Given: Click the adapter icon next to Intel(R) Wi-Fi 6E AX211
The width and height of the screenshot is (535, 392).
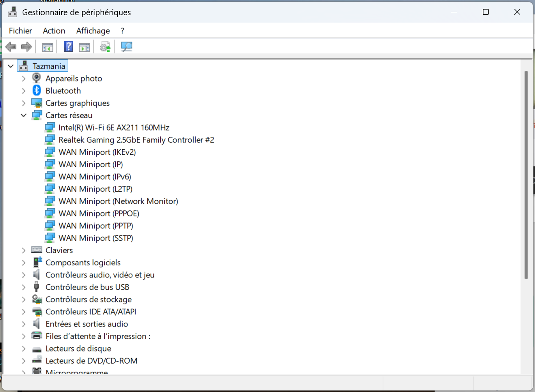Looking at the screenshot, I should (50, 127).
